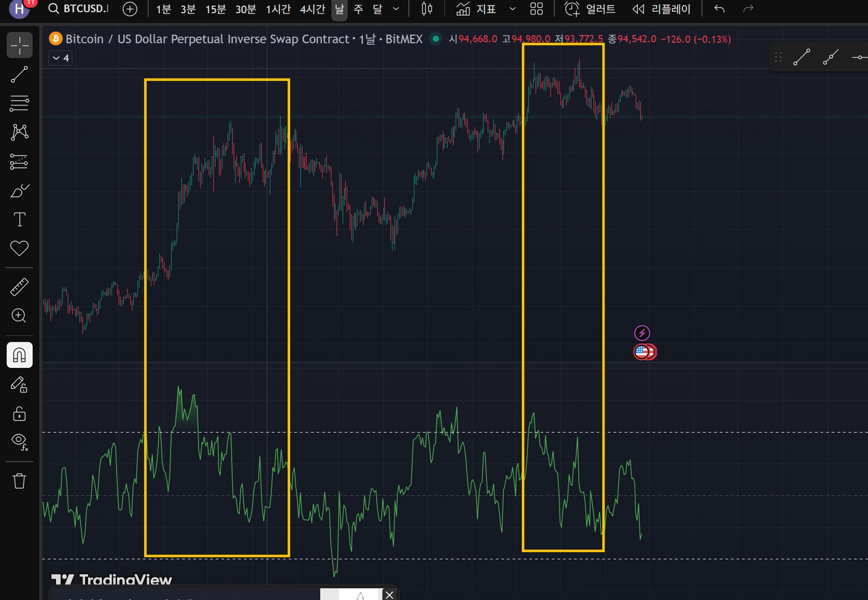
Task: Remove drawings with trash icon
Action: [x=19, y=481]
